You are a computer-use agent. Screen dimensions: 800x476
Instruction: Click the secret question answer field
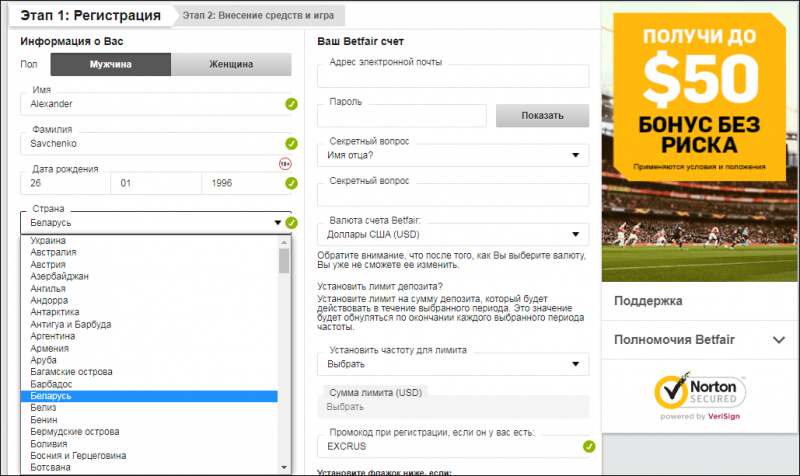coord(453,195)
